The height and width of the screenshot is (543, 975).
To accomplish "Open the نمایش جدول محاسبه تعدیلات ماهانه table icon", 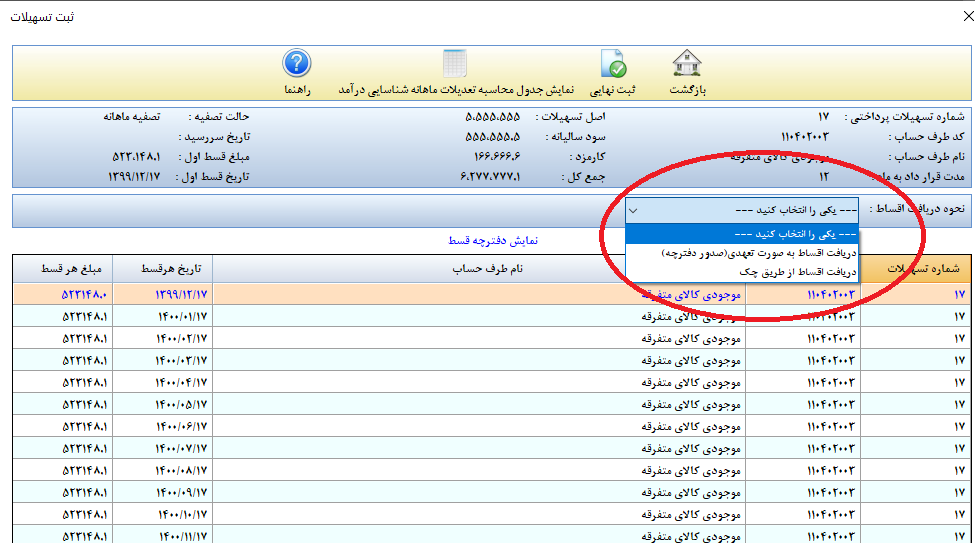I will click(x=455, y=63).
